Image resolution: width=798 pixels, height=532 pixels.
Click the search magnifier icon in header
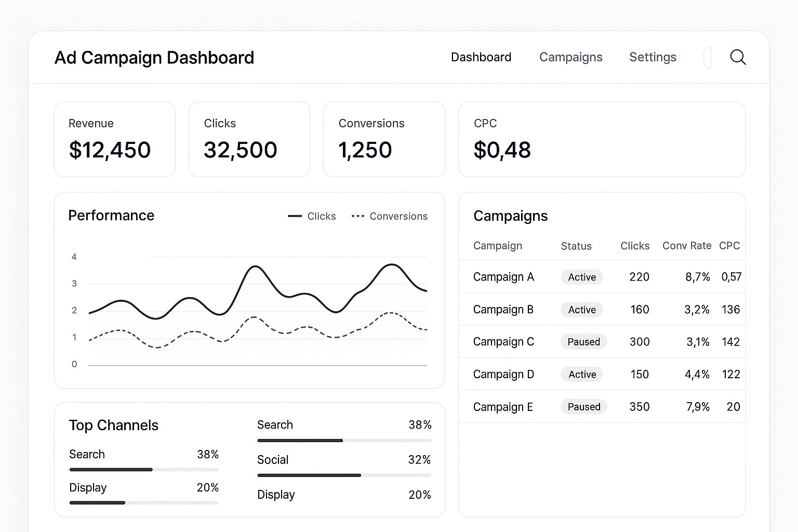pyautogui.click(x=738, y=57)
